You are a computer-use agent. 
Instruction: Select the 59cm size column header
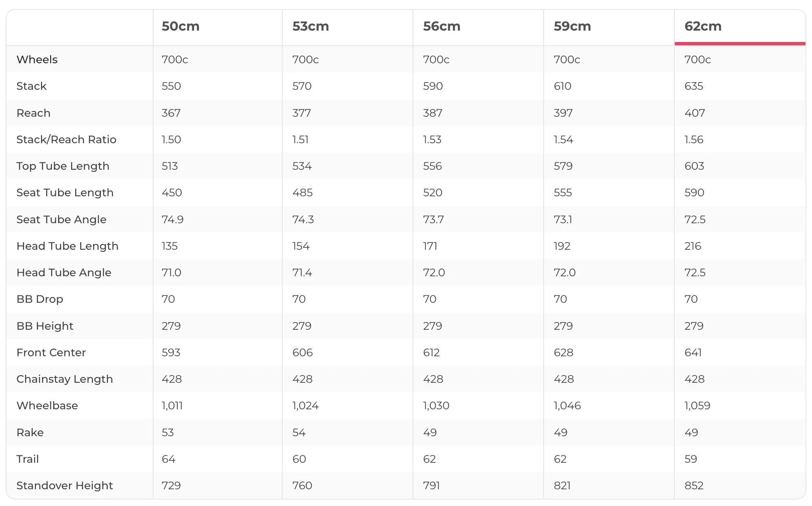[572, 27]
